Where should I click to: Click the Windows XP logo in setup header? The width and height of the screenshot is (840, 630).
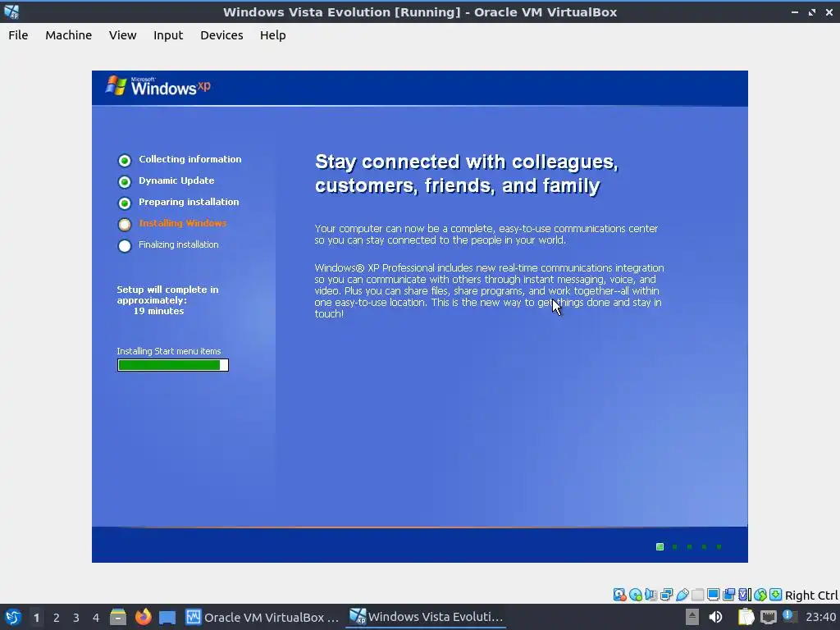pyautogui.click(x=158, y=86)
